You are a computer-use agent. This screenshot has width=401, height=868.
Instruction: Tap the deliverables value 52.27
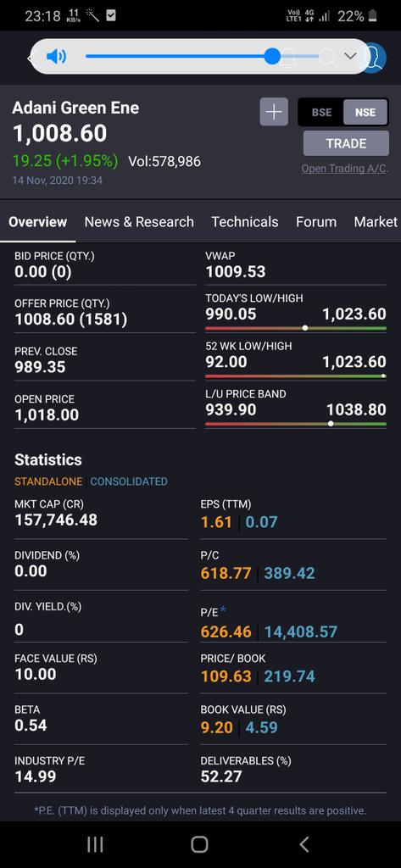pos(221,776)
